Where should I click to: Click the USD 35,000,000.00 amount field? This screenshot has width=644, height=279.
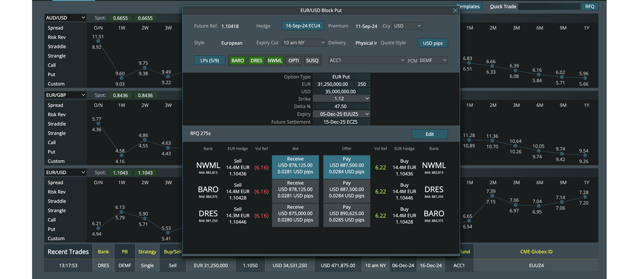341,92
